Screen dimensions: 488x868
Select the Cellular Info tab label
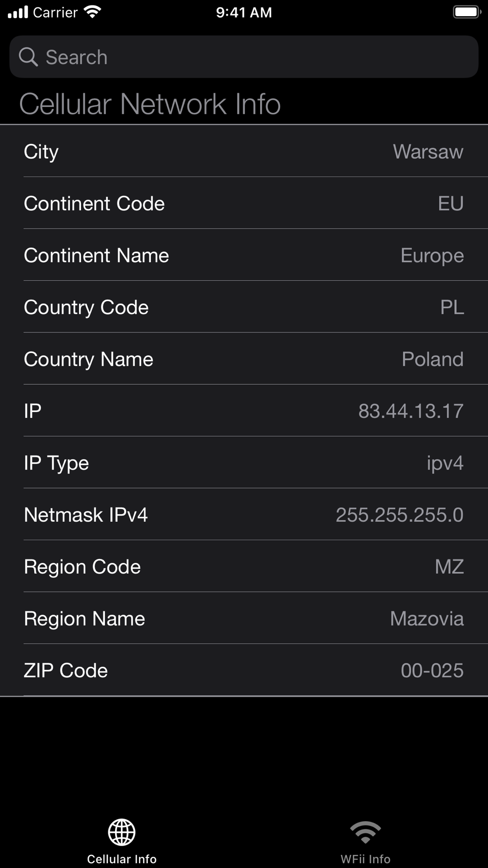[122, 859]
